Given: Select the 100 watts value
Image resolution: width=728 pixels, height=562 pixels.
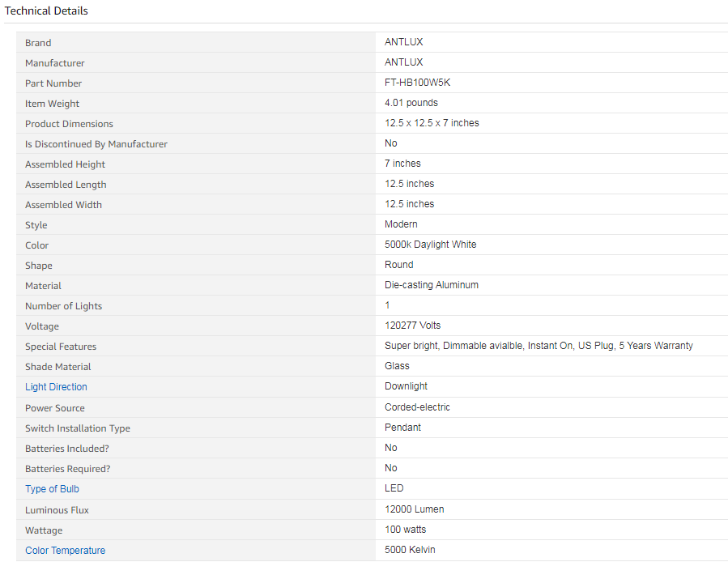Looking at the screenshot, I should point(406,530).
